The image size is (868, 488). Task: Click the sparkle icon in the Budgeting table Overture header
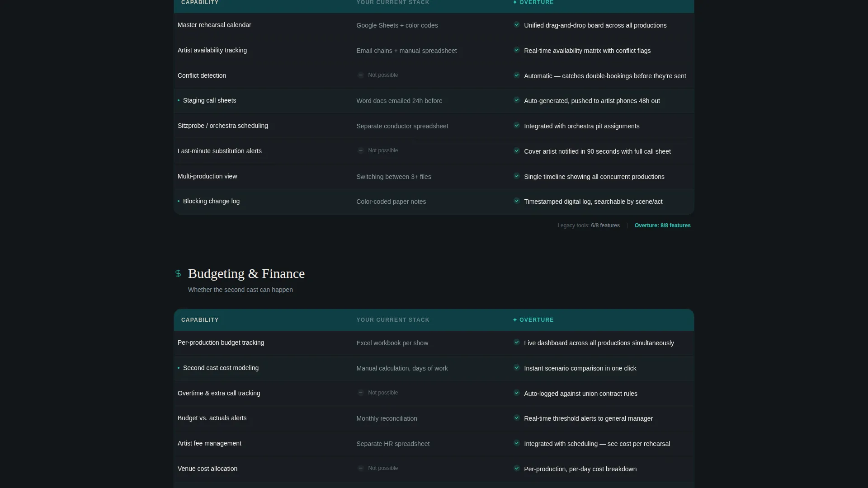click(515, 320)
